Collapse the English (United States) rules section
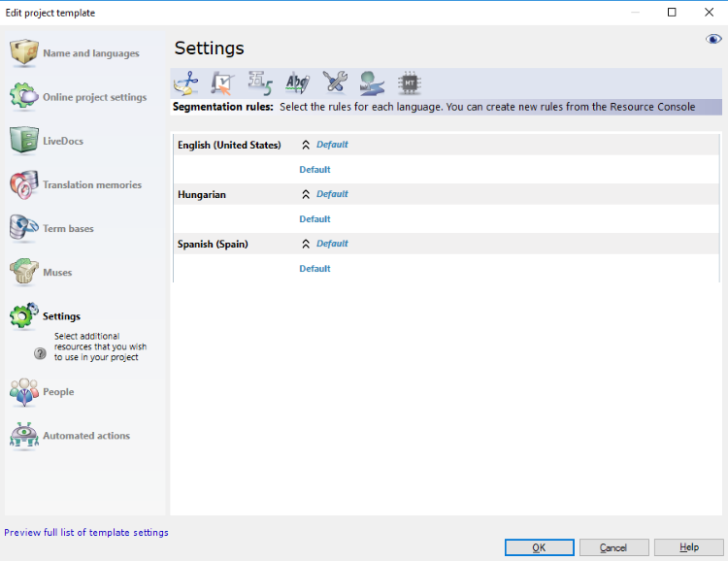 [306, 145]
